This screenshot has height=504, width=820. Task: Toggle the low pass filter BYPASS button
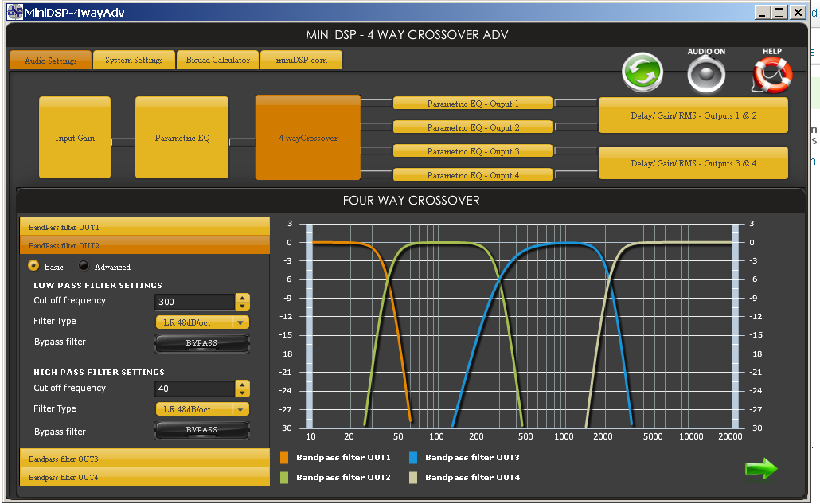202,343
